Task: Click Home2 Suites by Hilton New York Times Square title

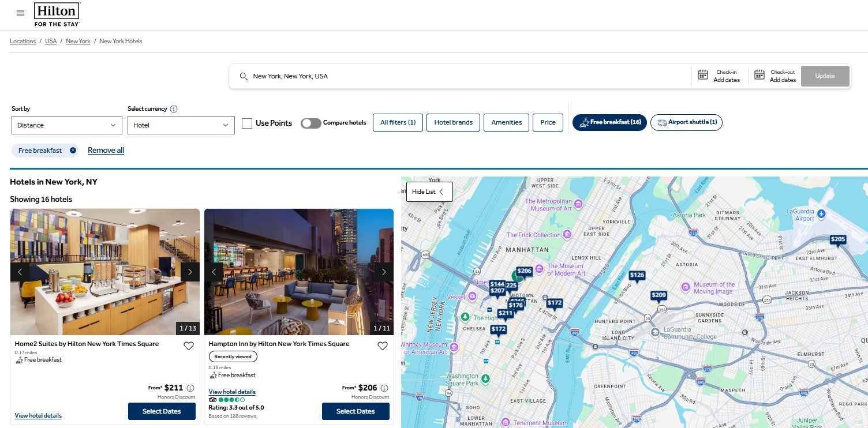Action: coord(87,344)
